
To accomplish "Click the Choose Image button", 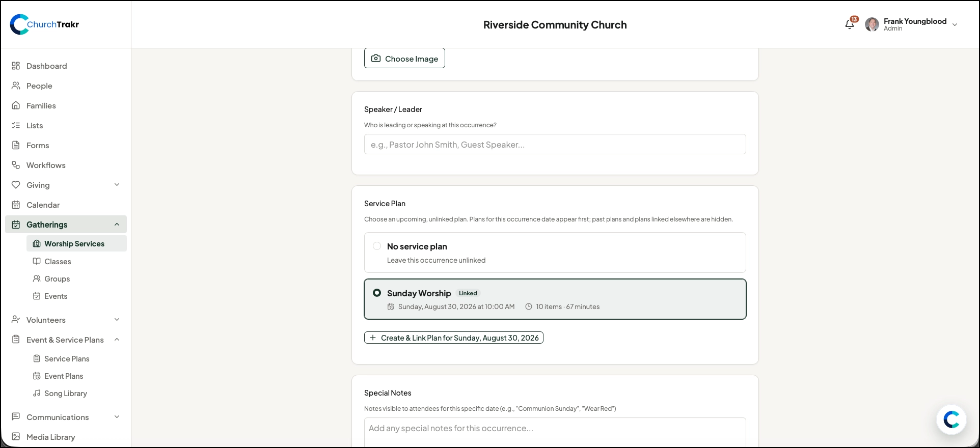I will coord(404,59).
